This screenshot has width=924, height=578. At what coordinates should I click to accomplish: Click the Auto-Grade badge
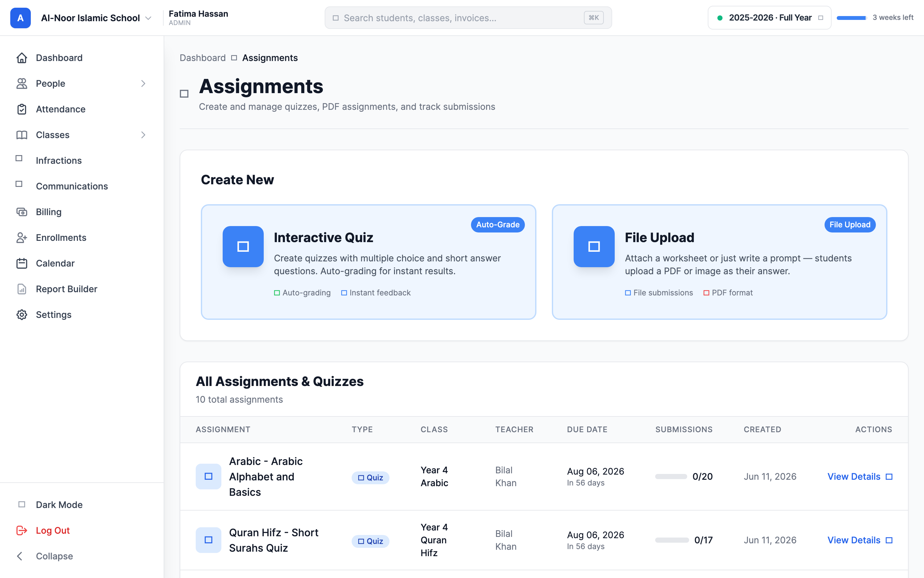(x=498, y=224)
